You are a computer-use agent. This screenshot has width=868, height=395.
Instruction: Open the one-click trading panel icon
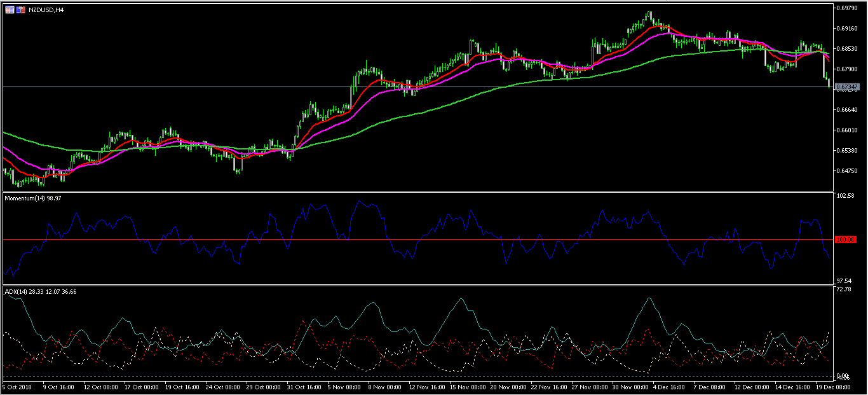pos(10,10)
